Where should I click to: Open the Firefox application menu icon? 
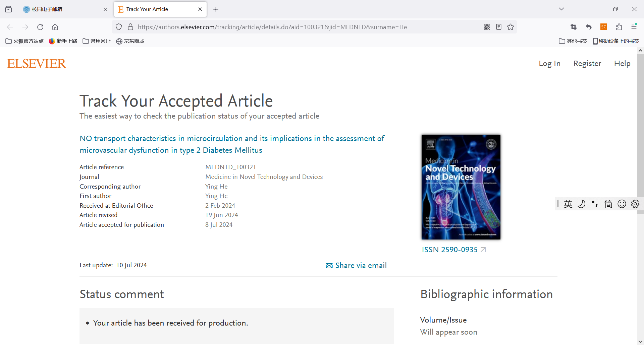tap(634, 27)
